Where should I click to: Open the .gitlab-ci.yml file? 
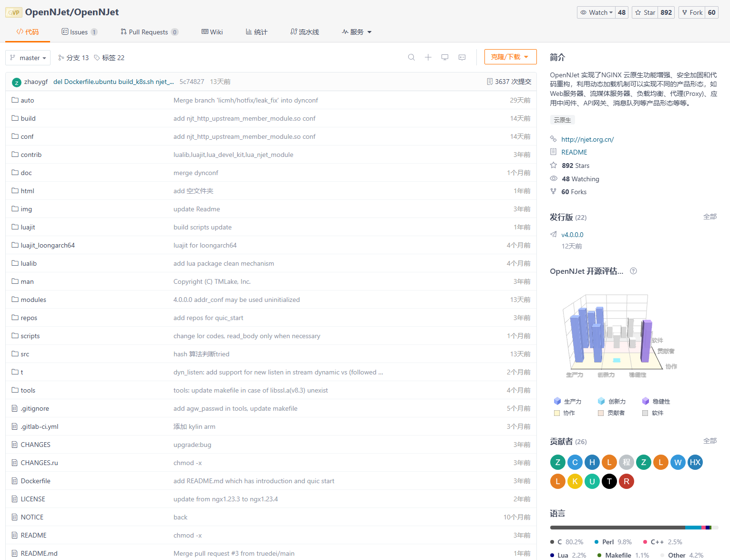(x=40, y=426)
